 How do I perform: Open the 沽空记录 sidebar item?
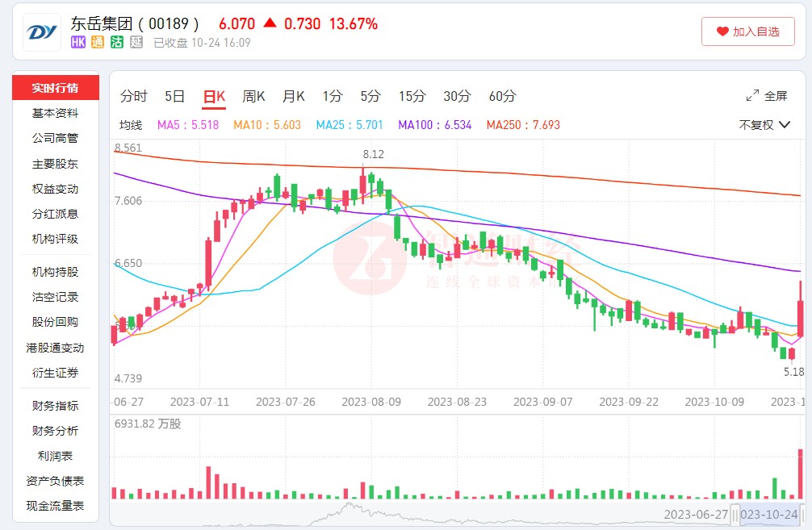point(56,297)
